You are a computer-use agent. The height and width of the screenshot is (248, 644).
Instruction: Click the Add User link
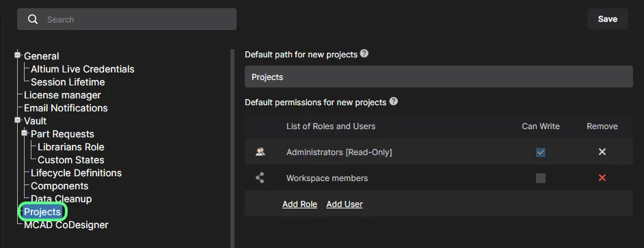345,204
